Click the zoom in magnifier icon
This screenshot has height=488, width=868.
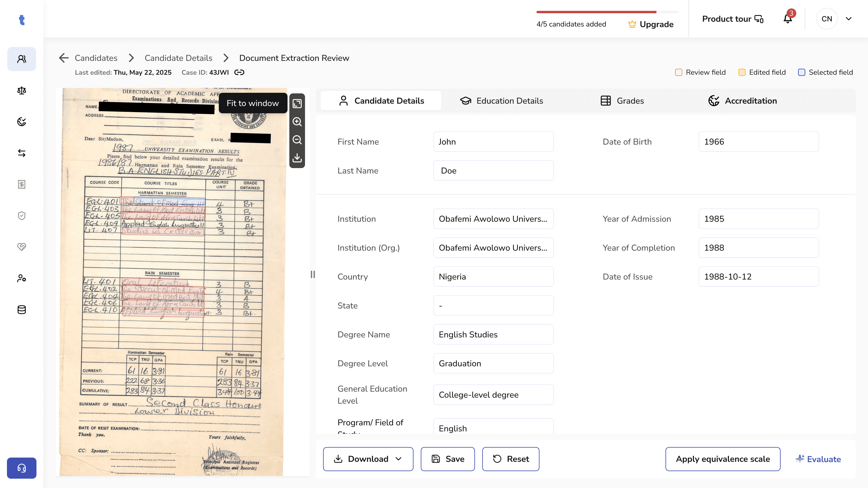(x=297, y=122)
